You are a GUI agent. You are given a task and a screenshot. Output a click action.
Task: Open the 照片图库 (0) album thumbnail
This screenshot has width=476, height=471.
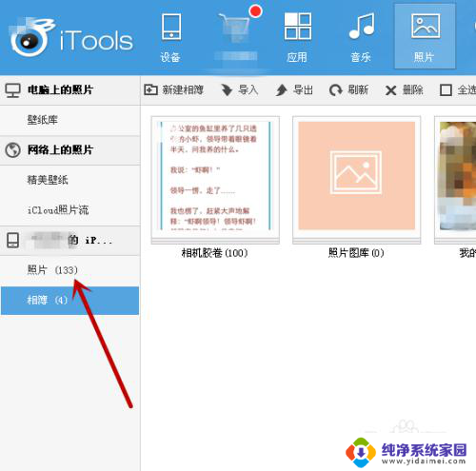point(357,180)
